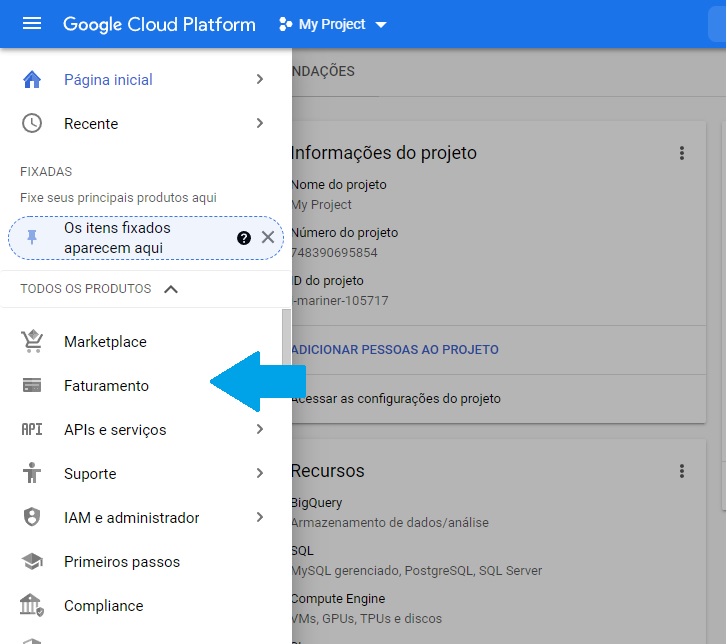Image resolution: width=727 pixels, height=644 pixels.
Task: Open Primeiros passos menu item
Action: coord(122,562)
